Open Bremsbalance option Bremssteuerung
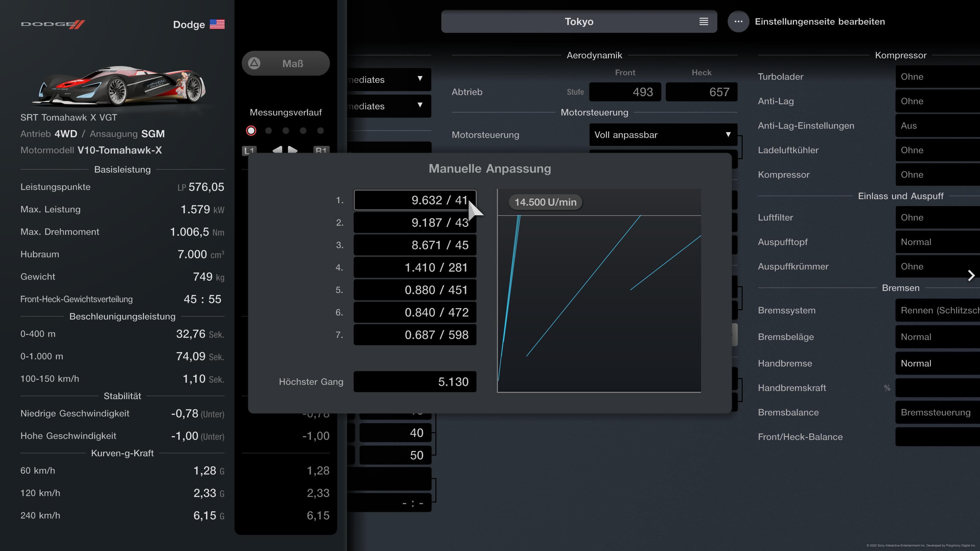The height and width of the screenshot is (551, 980). coord(938,412)
